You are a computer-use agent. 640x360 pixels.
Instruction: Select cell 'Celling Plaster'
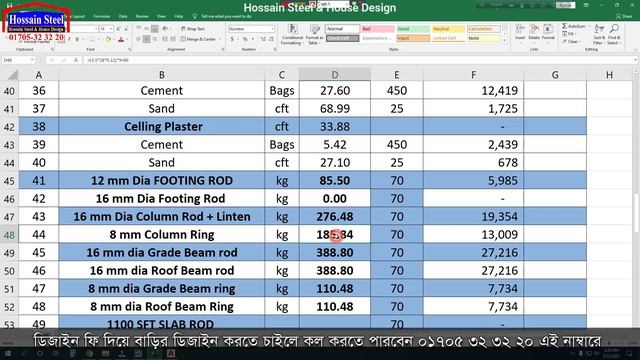(x=162, y=127)
